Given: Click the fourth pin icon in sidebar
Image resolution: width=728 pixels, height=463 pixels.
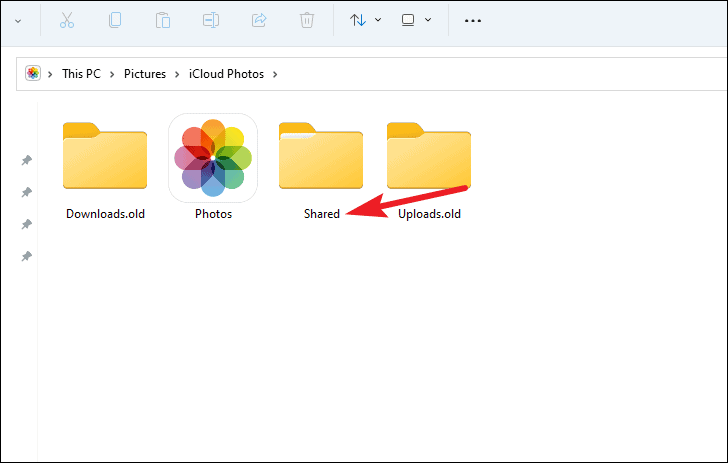Looking at the screenshot, I should pos(26,256).
